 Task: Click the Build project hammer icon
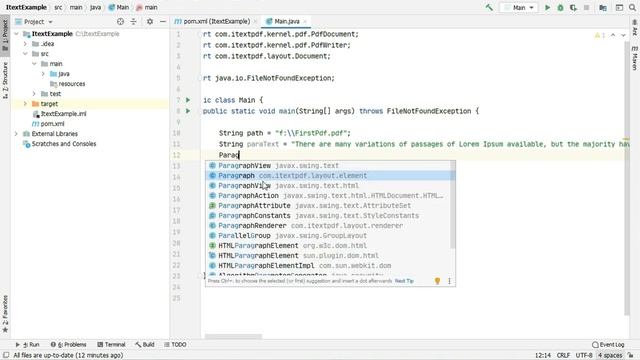click(489, 7)
